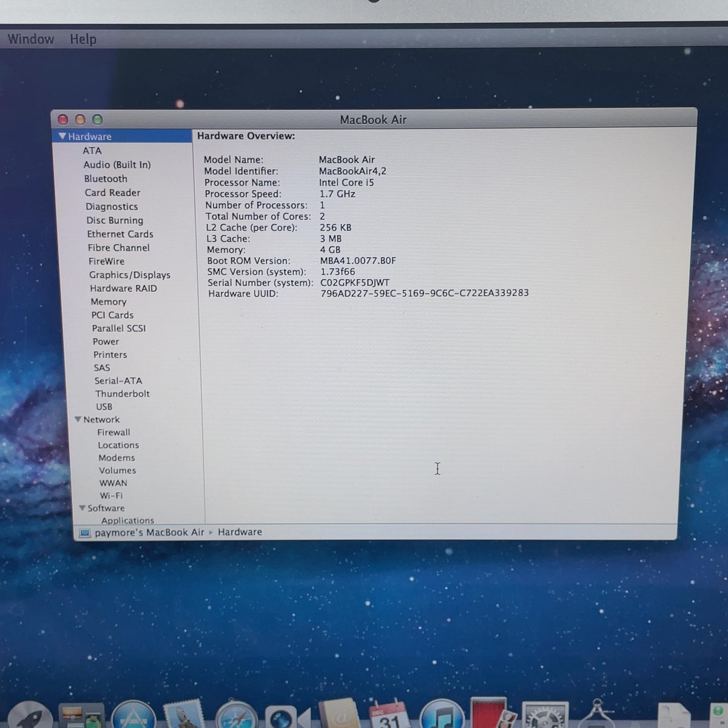This screenshot has height=728, width=728.
Task: Select the Software category label
Action: click(x=106, y=508)
